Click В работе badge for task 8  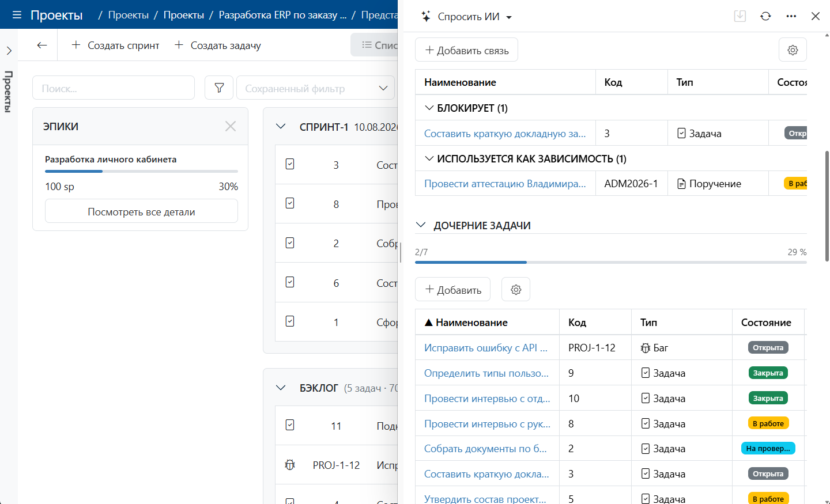(x=768, y=423)
